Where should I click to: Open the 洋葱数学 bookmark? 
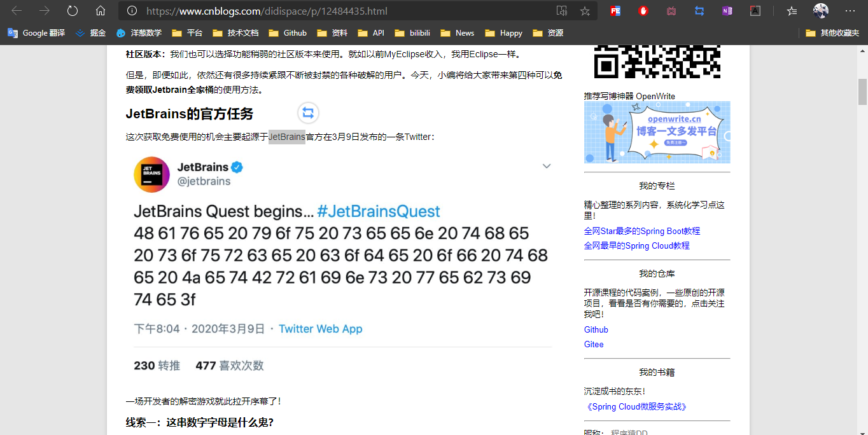click(x=139, y=33)
